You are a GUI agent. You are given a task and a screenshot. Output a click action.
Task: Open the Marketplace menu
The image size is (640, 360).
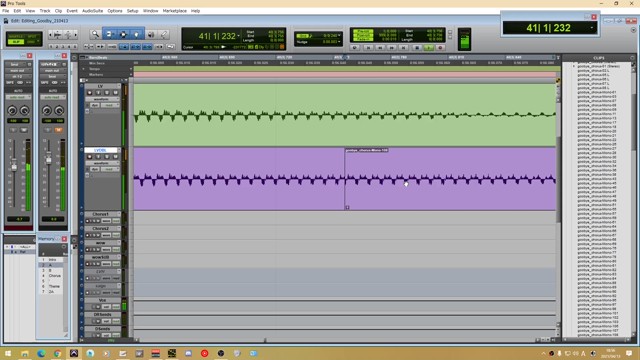[x=175, y=11]
